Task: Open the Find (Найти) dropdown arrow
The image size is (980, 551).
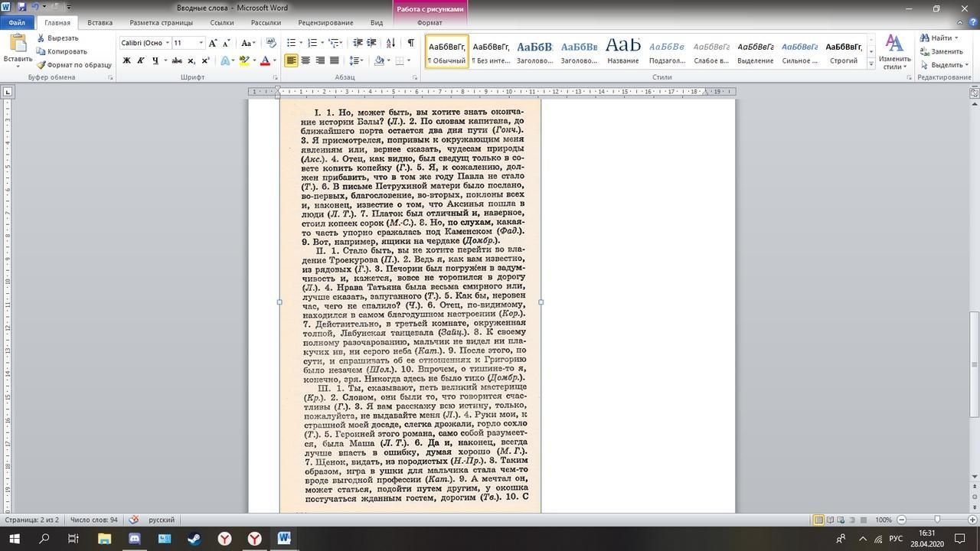Action: click(958, 38)
